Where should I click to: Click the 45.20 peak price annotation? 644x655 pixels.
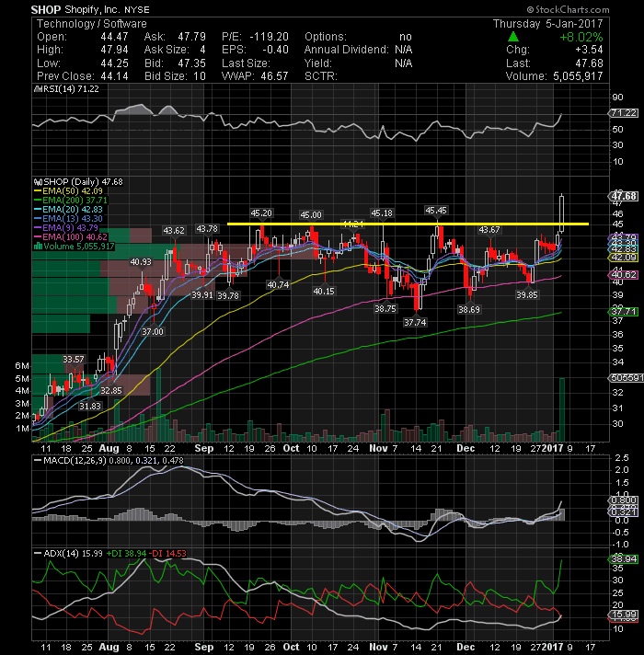point(261,213)
